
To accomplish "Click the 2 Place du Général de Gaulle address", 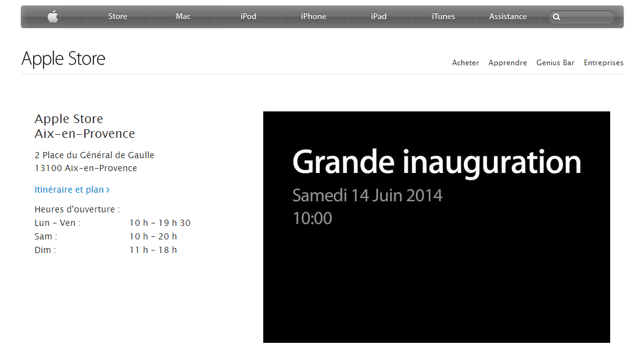I will [94, 155].
